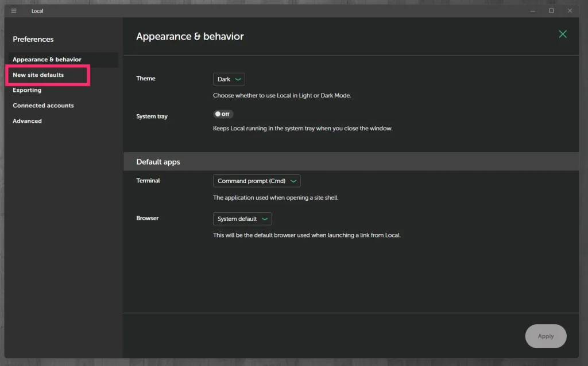Viewport: 588px width, 366px height.
Task: Open New site defaults preferences
Action: (38, 75)
